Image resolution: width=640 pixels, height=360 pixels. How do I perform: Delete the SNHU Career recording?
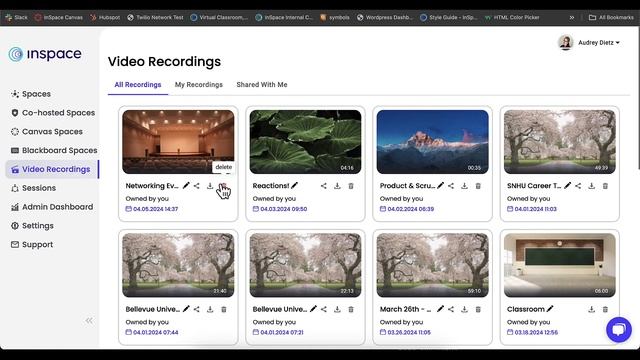click(x=605, y=186)
